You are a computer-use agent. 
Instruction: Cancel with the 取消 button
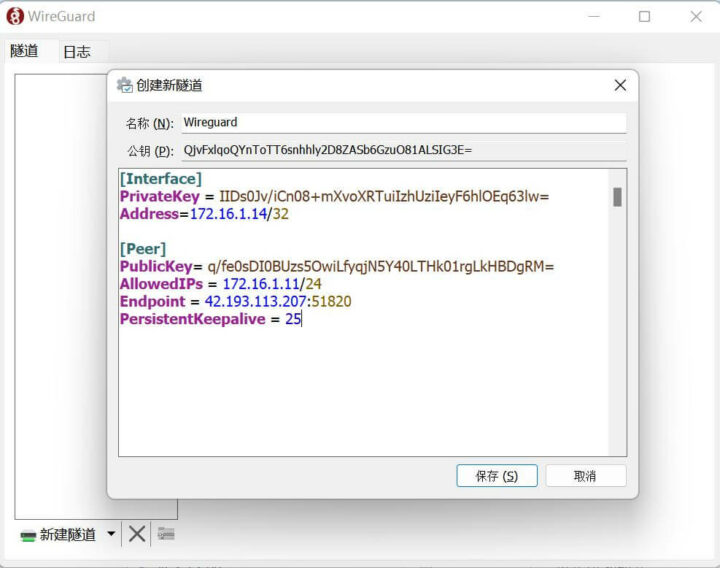(x=585, y=476)
